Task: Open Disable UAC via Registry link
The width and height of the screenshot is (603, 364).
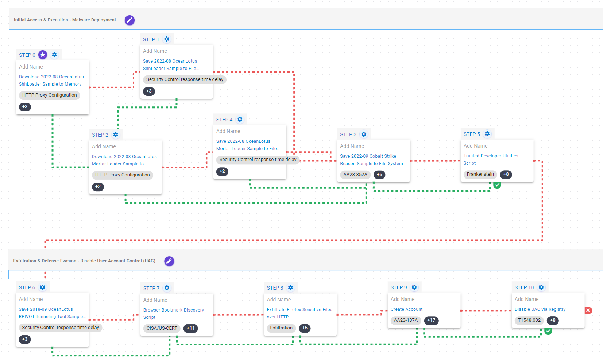Action: click(540, 309)
